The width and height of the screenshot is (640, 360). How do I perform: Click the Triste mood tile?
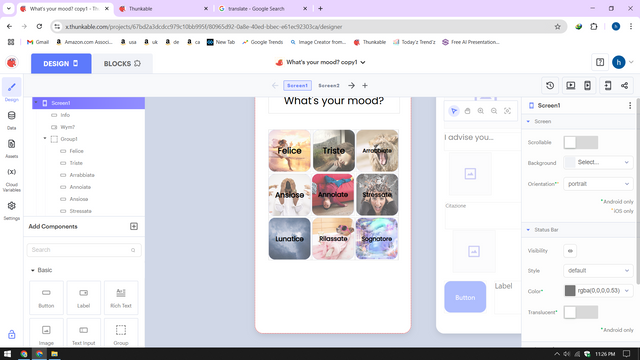pos(333,151)
